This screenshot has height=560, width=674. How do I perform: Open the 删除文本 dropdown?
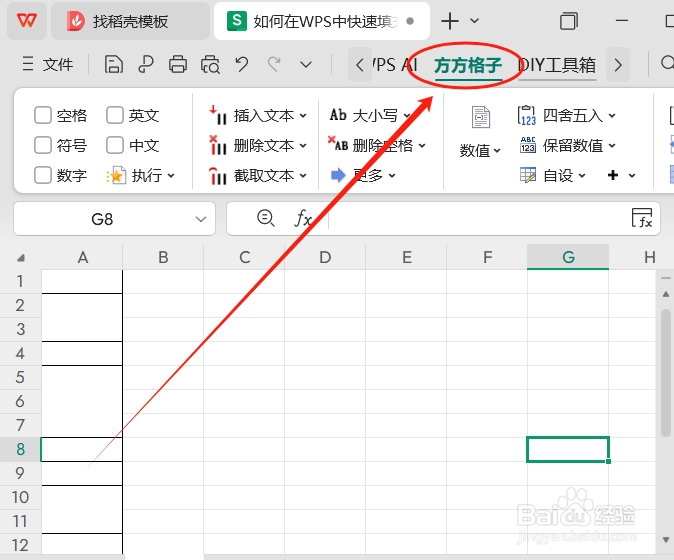258,145
